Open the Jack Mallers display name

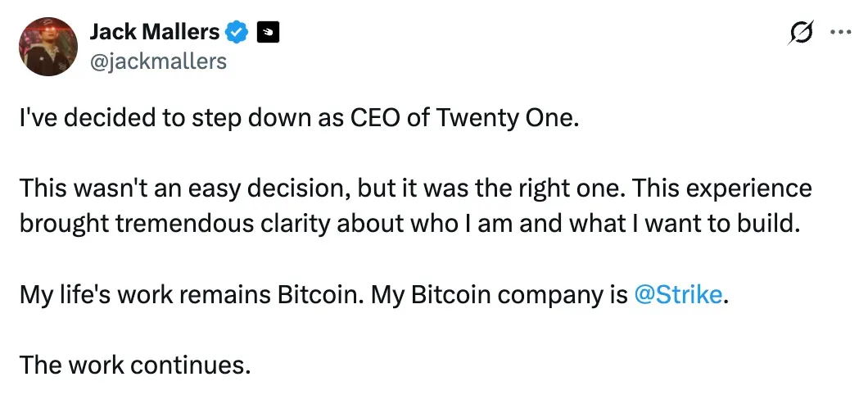pos(155,33)
